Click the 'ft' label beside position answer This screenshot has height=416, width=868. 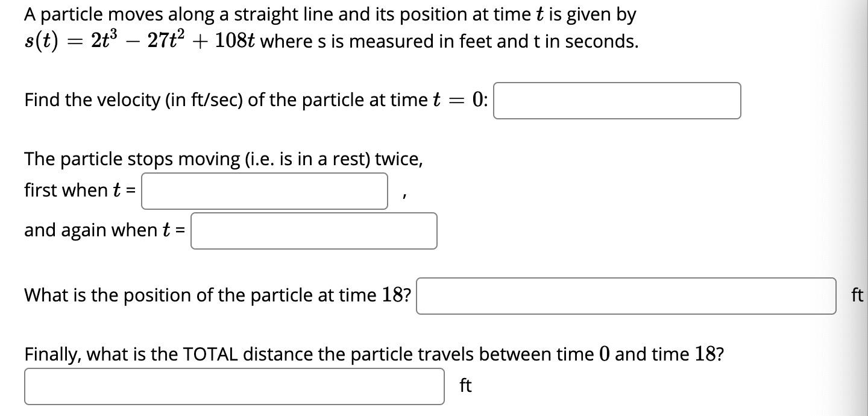[856, 295]
